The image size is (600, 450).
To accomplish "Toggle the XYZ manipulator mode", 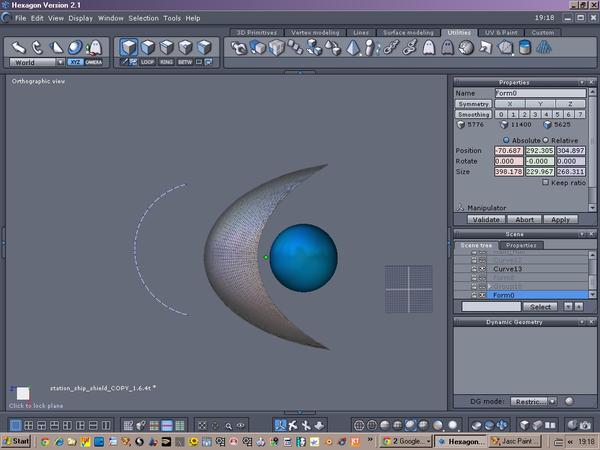I will coord(75,62).
